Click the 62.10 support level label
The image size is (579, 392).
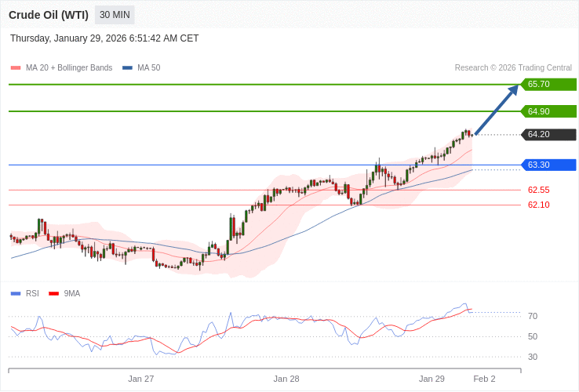pos(538,205)
